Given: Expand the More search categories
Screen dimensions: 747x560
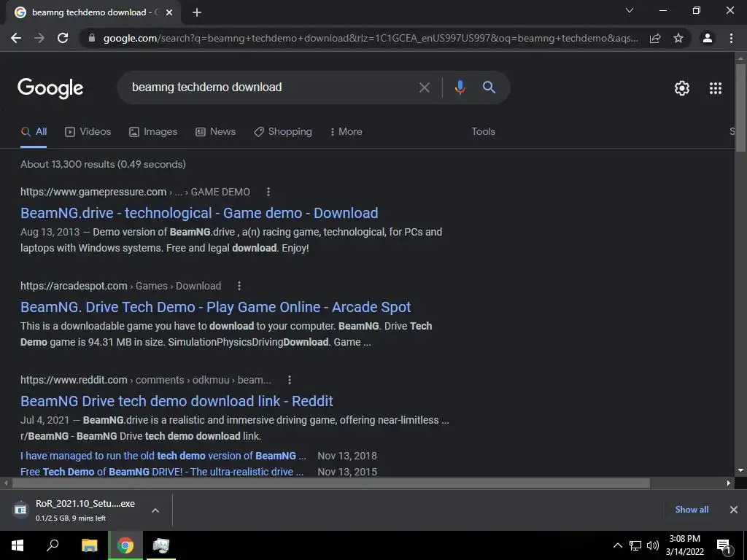Looking at the screenshot, I should 347,132.
